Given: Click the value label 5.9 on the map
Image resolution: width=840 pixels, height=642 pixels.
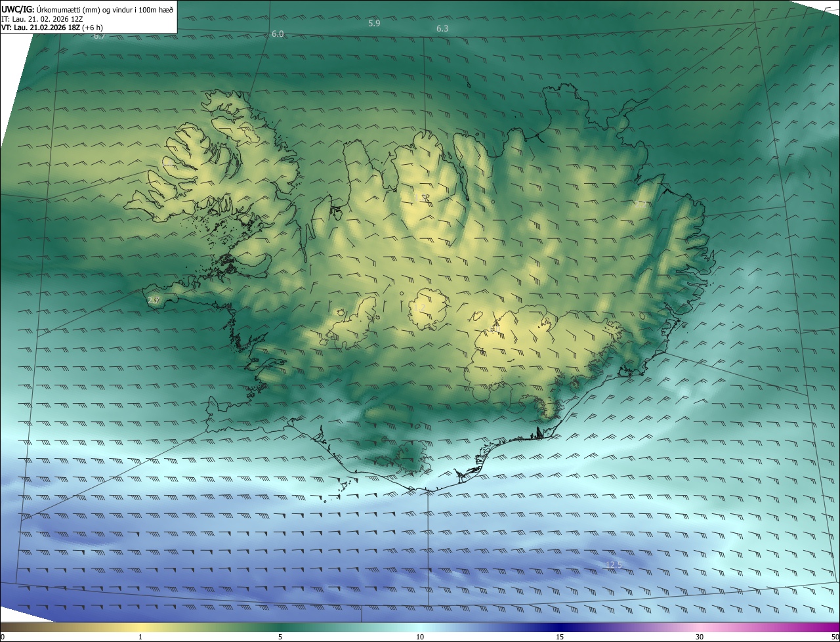Looking at the screenshot, I should [x=374, y=23].
